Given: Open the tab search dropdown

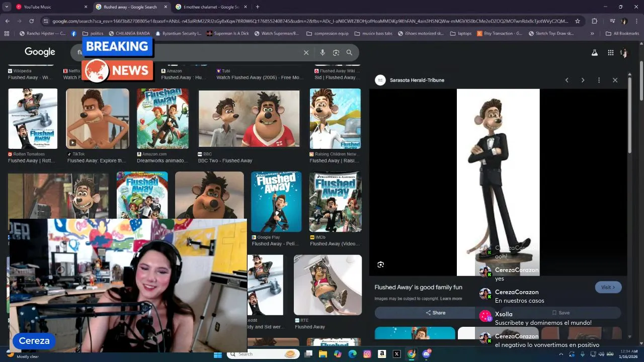Looking at the screenshot, I should (6, 7).
